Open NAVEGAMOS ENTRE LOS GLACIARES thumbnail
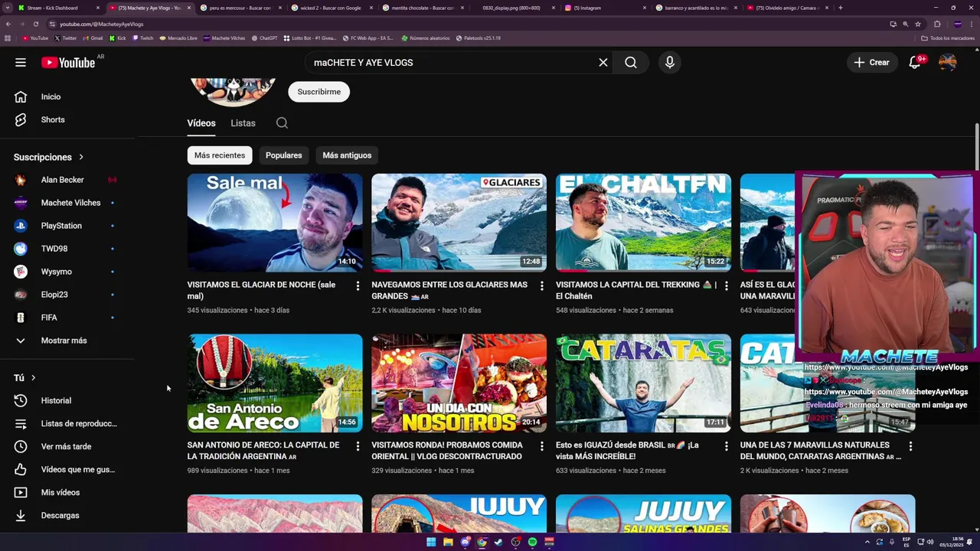The height and width of the screenshot is (551, 980). (x=459, y=223)
